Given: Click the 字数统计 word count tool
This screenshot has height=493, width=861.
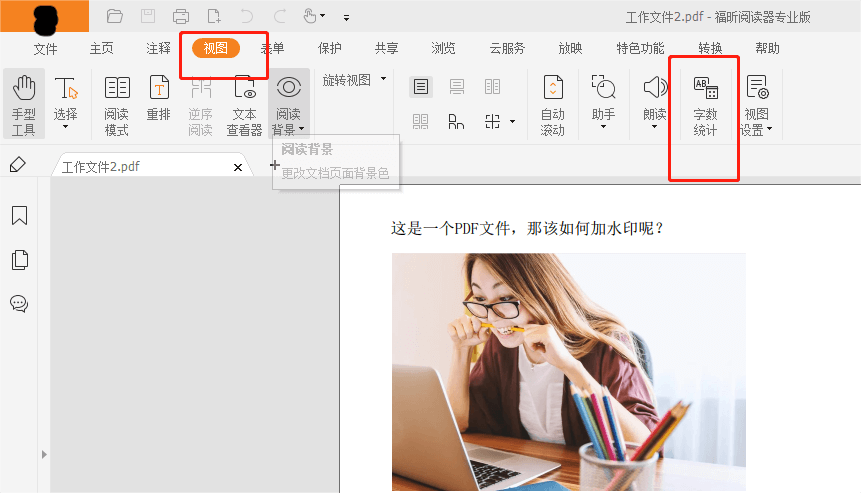Looking at the screenshot, I should tap(705, 104).
